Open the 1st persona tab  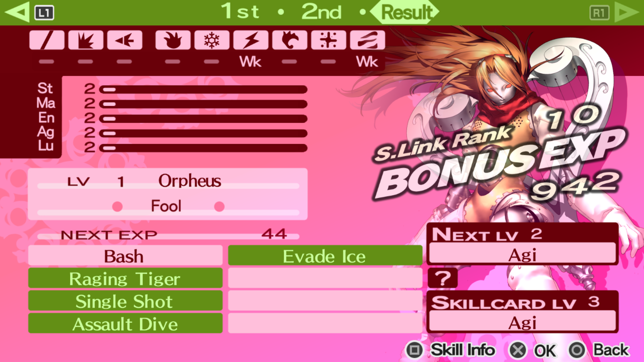coord(240,11)
